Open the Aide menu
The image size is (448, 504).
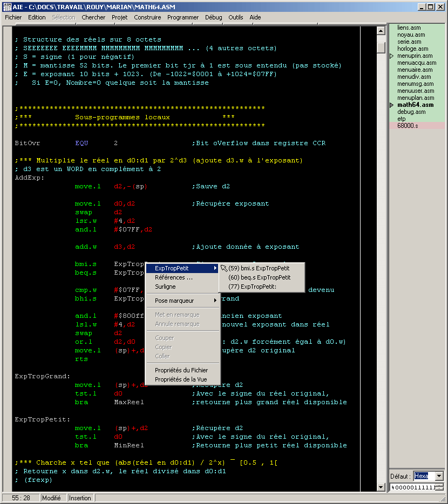pyautogui.click(x=255, y=17)
